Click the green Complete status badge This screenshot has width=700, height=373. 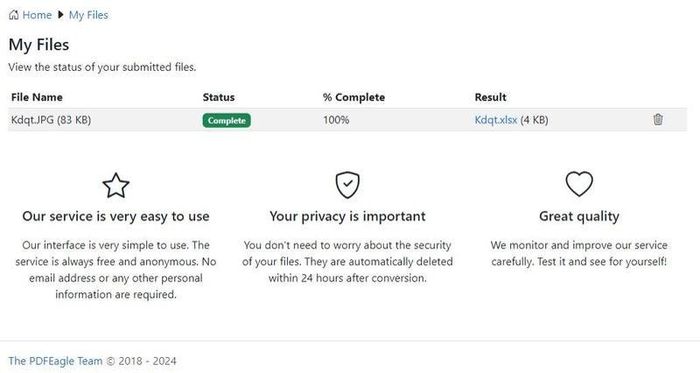click(226, 120)
